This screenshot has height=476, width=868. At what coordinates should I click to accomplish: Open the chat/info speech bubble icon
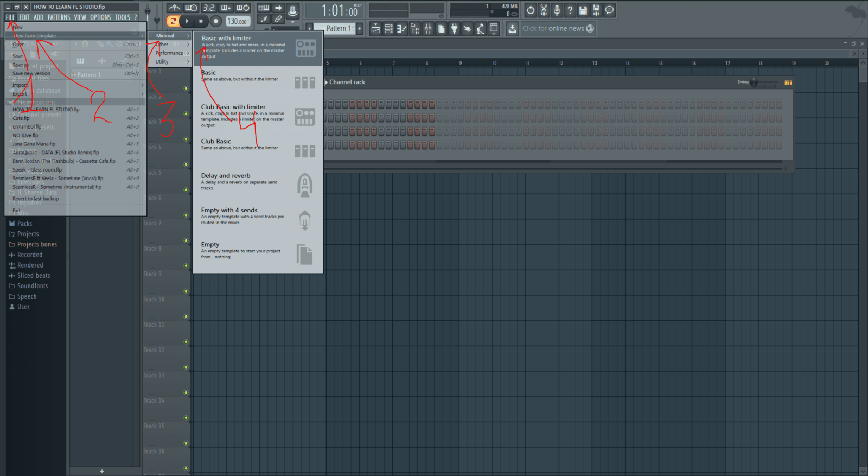609,10
